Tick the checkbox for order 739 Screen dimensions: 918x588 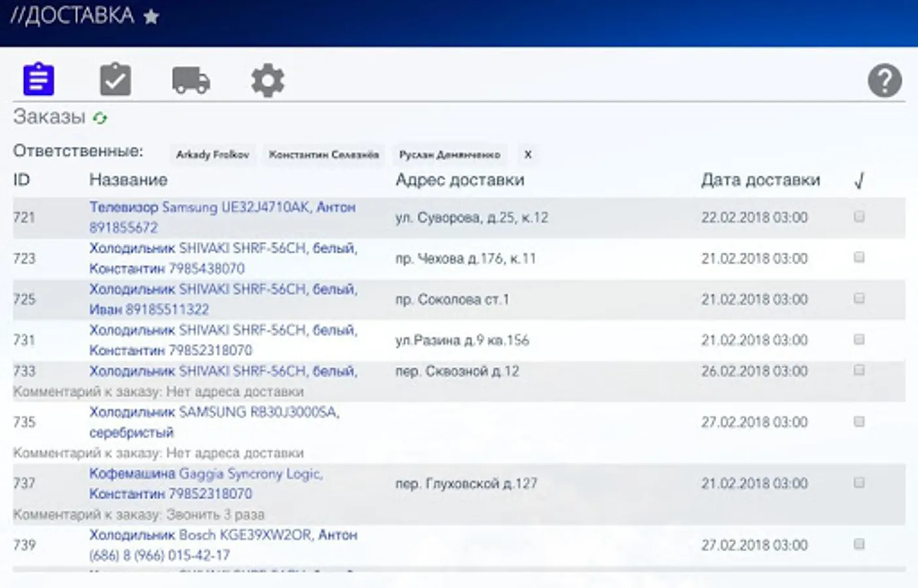[x=859, y=544]
